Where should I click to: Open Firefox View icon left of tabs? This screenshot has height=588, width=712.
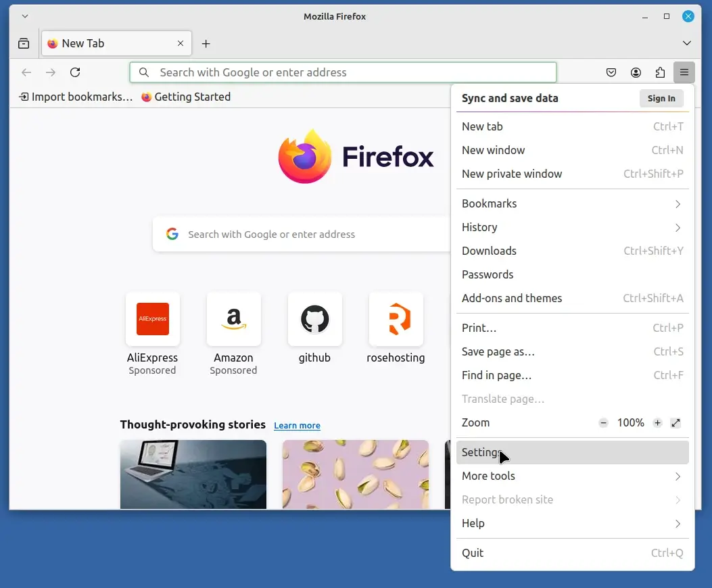[x=24, y=43]
